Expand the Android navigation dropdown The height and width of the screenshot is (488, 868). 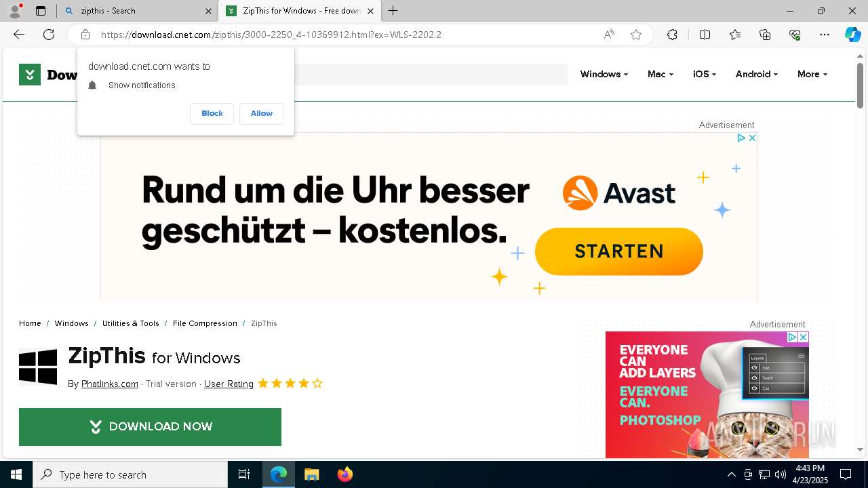756,75
